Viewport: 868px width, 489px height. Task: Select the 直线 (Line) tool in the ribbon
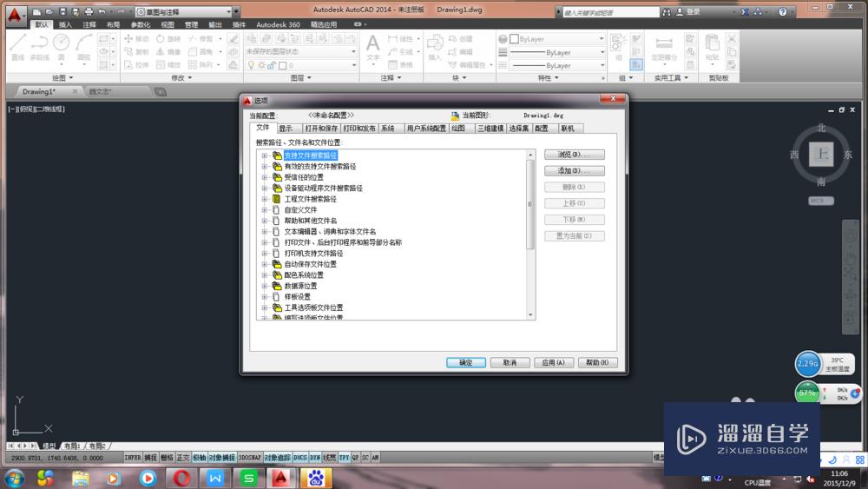[17, 47]
